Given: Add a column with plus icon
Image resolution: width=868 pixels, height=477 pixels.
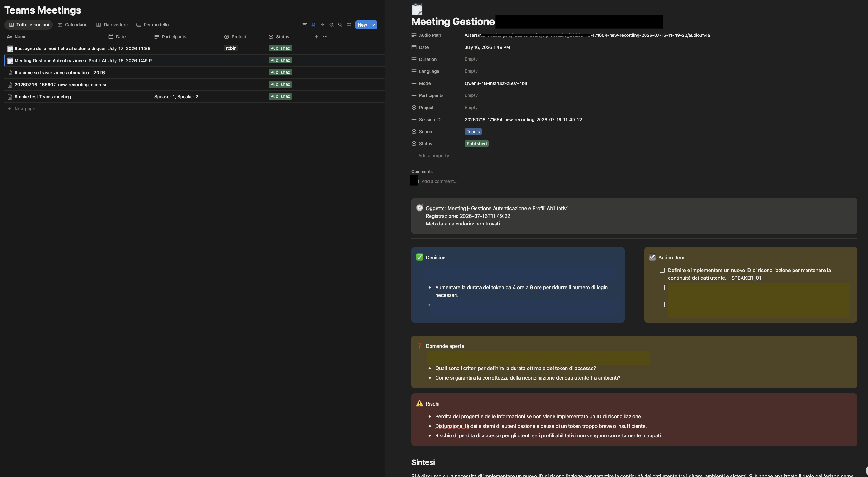Looking at the screenshot, I should tap(316, 37).
